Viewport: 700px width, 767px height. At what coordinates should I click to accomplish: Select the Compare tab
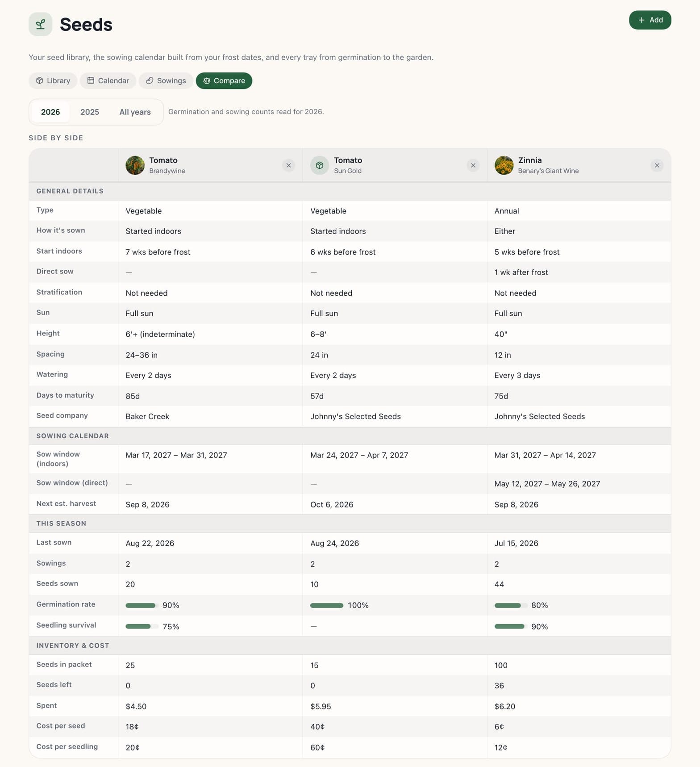224,81
